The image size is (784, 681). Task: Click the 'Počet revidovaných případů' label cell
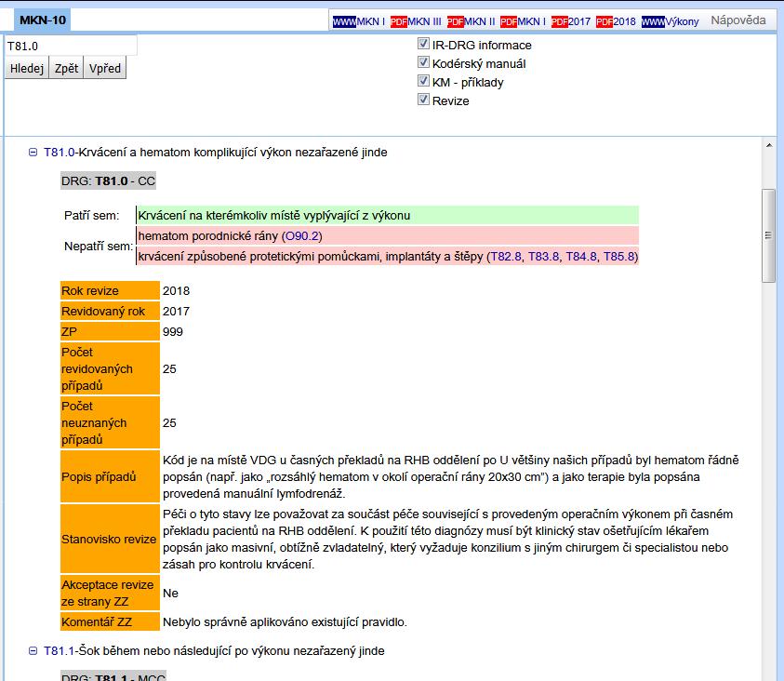pyautogui.click(x=110, y=368)
